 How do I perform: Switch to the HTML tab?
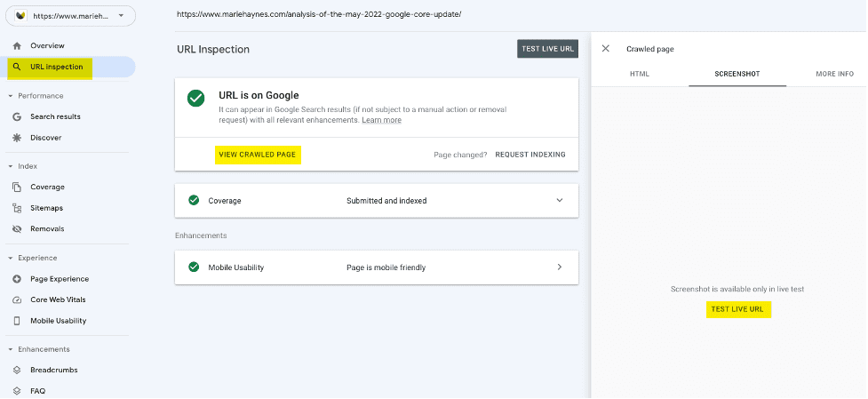click(x=640, y=74)
